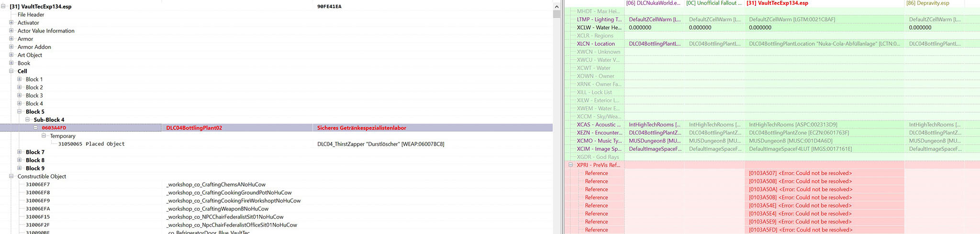Collapse the Temporary node

coord(44,136)
